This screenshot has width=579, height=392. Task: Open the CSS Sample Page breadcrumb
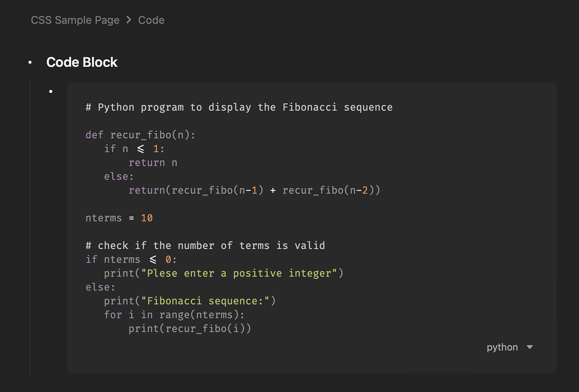(x=75, y=20)
